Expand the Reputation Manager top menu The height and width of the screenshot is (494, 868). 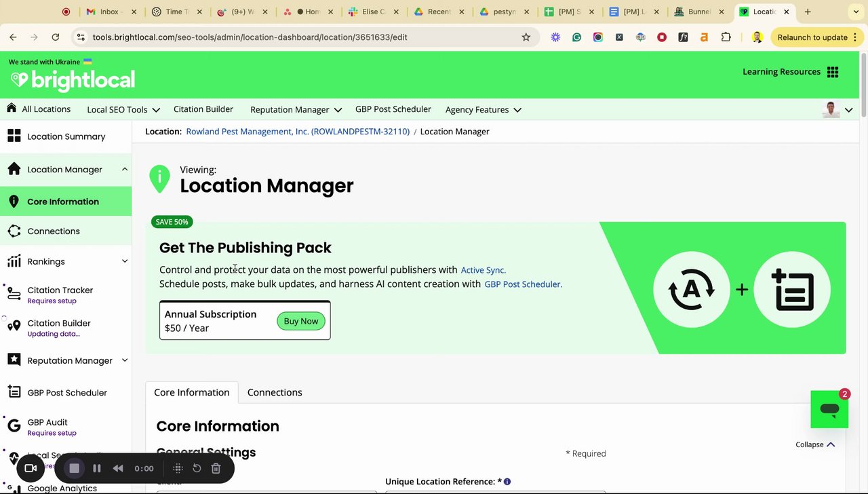coord(296,109)
